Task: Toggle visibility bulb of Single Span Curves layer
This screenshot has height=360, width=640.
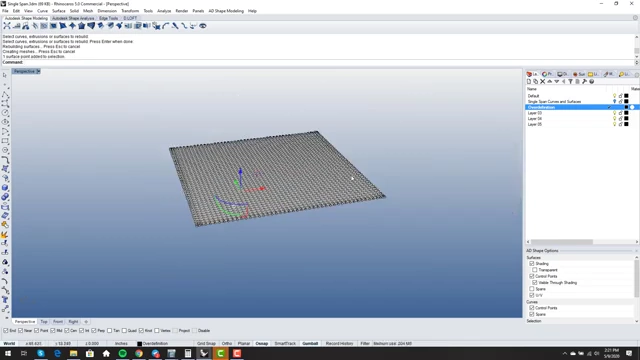Action: click(x=614, y=101)
